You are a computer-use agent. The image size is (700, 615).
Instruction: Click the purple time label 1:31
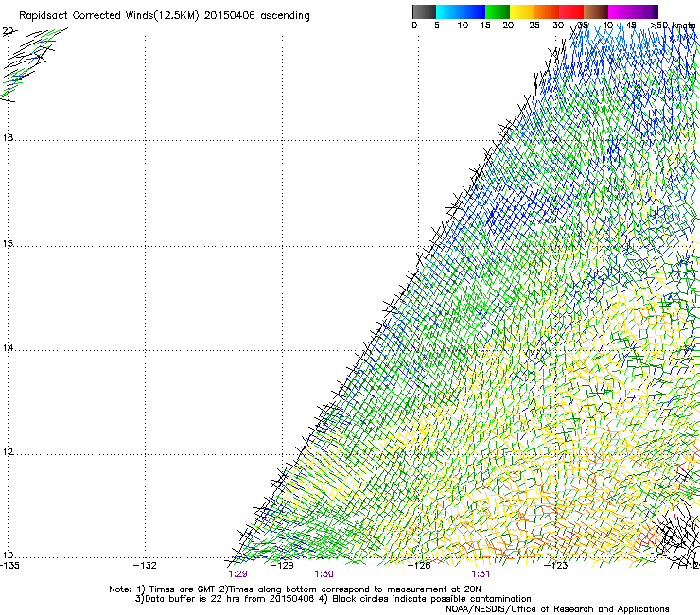481,574
